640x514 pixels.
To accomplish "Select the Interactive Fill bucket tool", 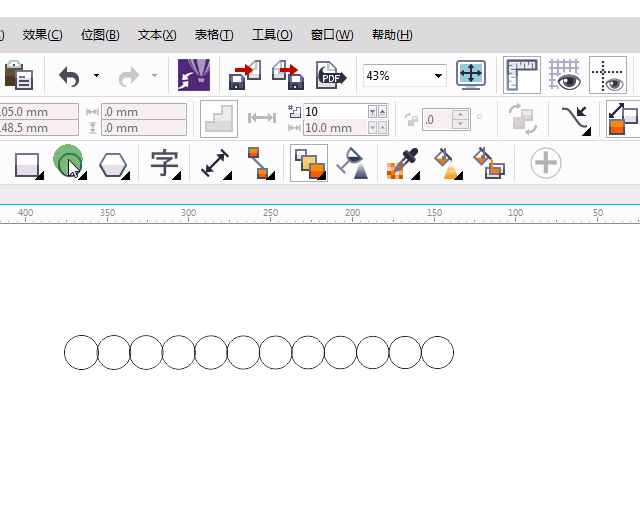I will tap(448, 163).
